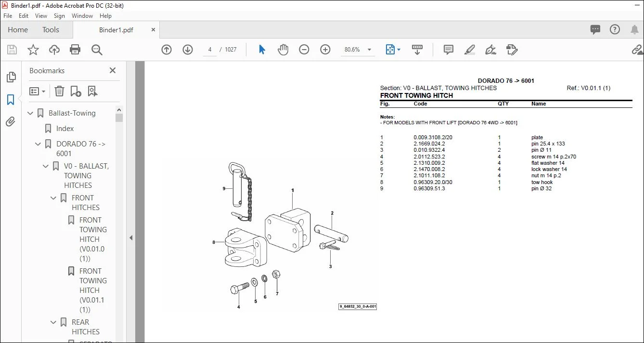Viewport: 644px width, 343px height.
Task: Upload the file to cloud
Action: 54,50
